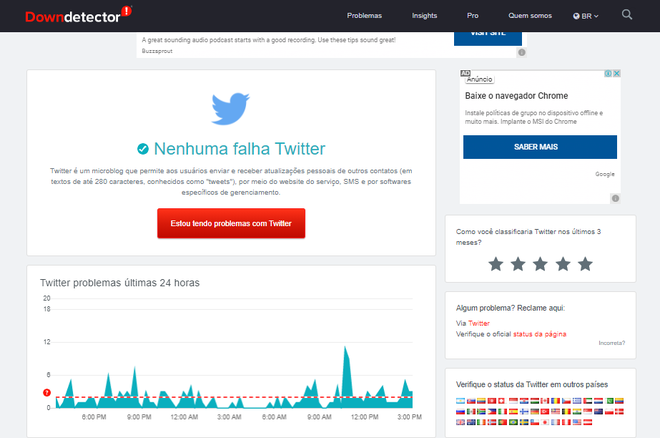Select the Belgium flag
Screen dimensions: 660x438
(566, 411)
